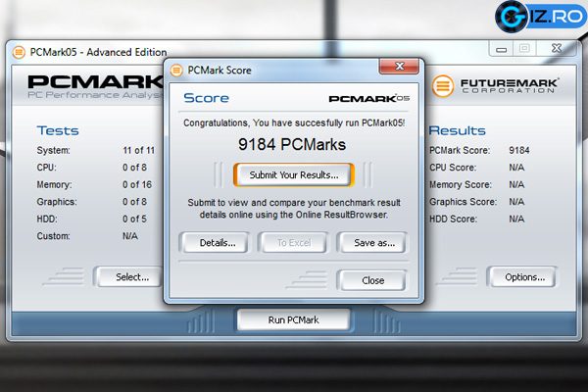Open the Select tests dialog

coord(128,276)
